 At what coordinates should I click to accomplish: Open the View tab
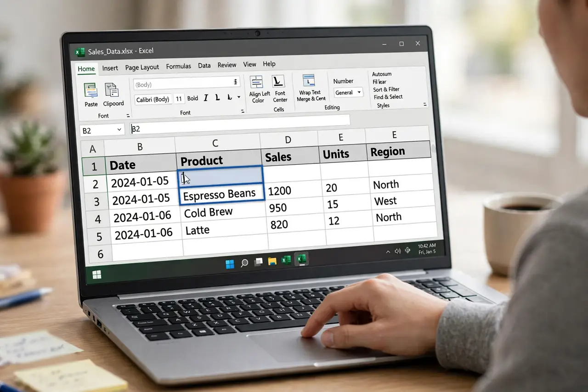[x=250, y=64]
